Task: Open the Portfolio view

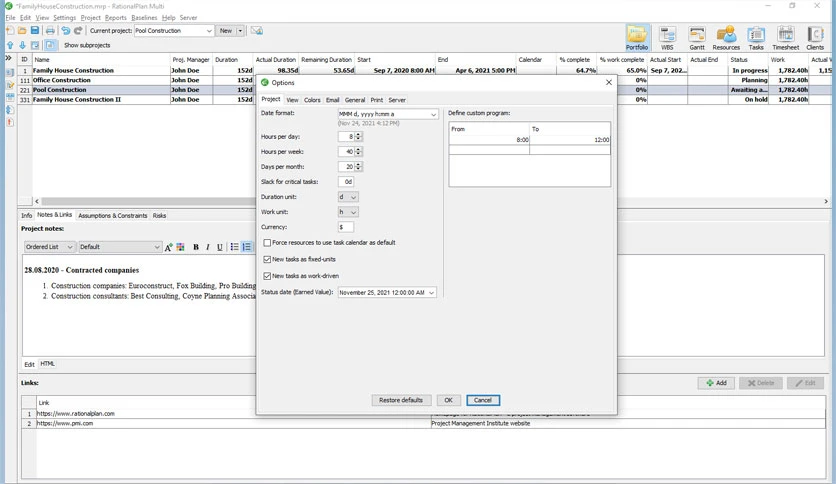Action: click(637, 37)
